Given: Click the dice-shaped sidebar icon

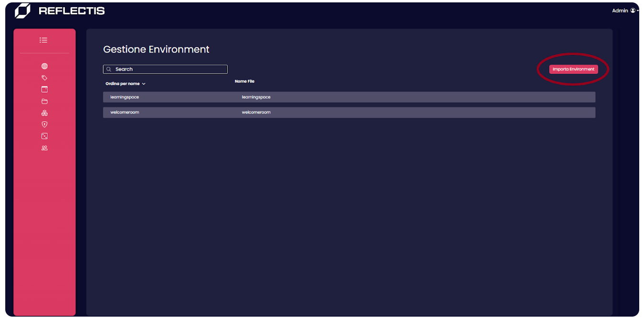Looking at the screenshot, I should pos(44,136).
